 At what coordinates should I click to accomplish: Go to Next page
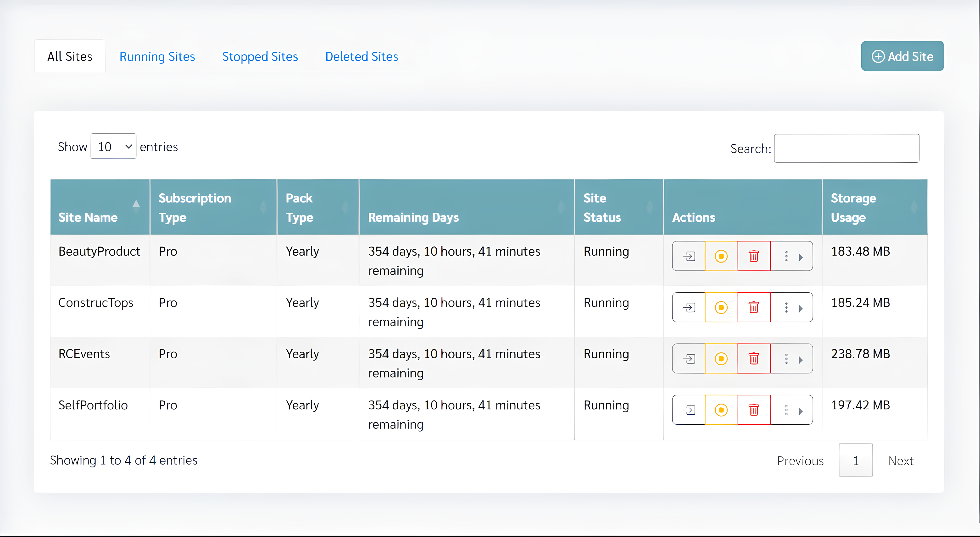901,461
